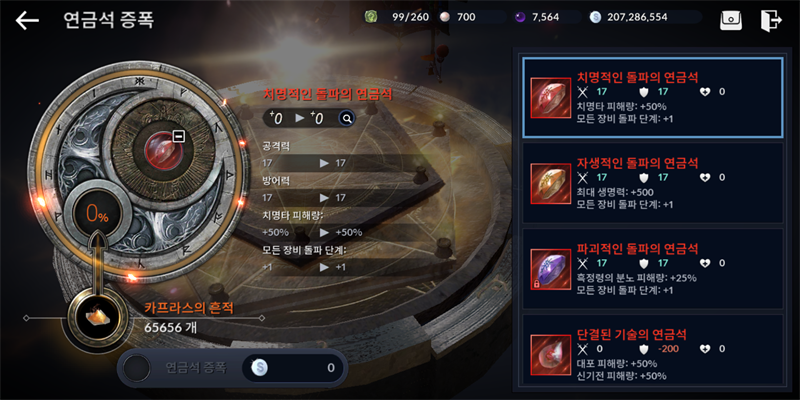Image resolution: width=800 pixels, height=400 pixels.
Task: Open the inventory bag icon
Action: tap(731, 21)
